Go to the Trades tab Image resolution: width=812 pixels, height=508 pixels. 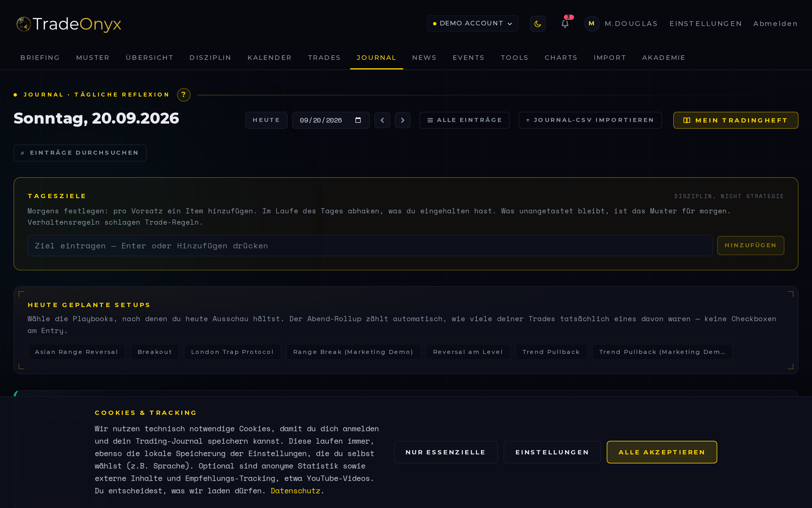(x=324, y=58)
